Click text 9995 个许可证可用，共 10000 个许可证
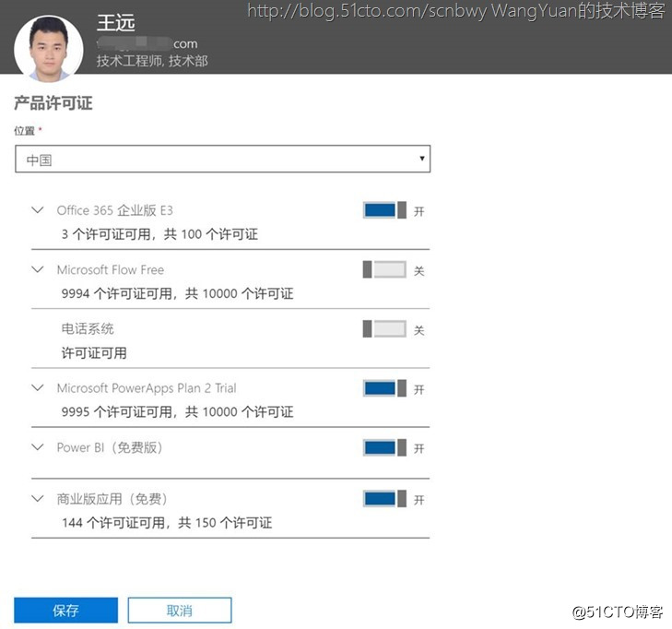Screen dimensions: 672x629 (177, 412)
